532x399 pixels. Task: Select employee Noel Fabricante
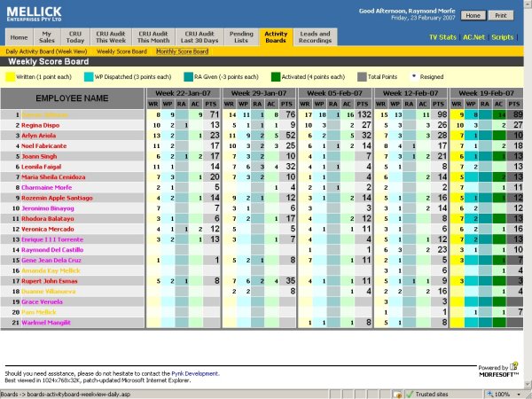point(44,146)
